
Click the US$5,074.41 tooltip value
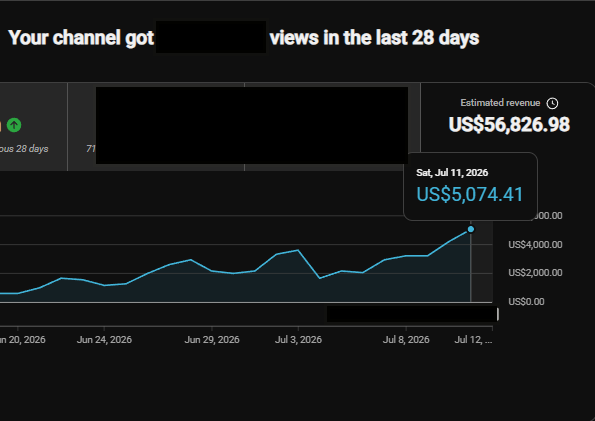tap(470, 194)
